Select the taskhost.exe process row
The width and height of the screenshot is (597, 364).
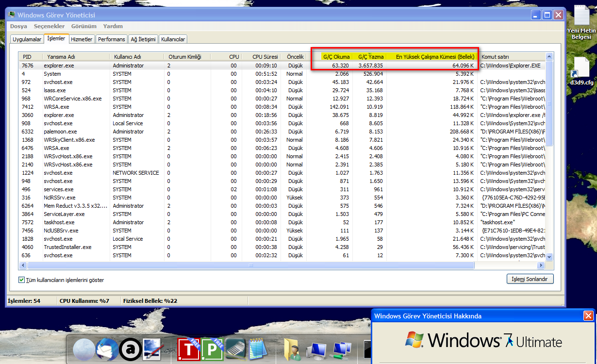(x=282, y=222)
